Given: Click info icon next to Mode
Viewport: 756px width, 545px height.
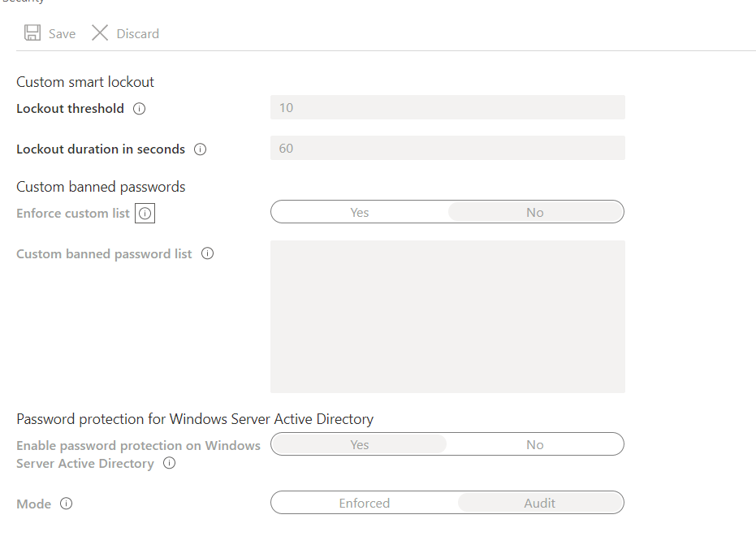Looking at the screenshot, I should pos(67,504).
